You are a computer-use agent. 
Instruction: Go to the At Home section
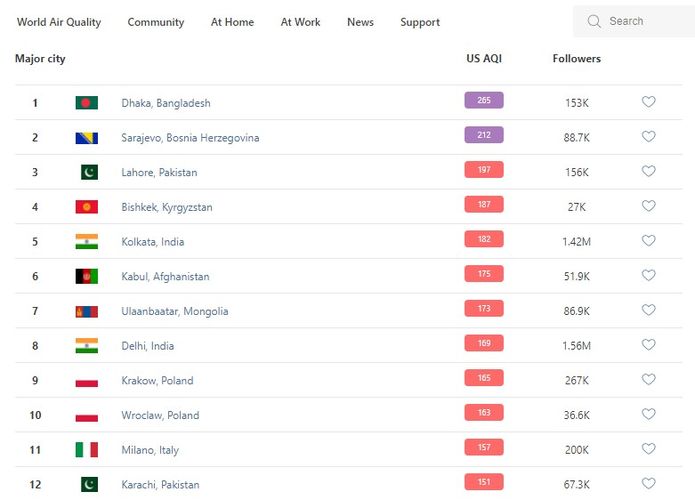coord(232,22)
